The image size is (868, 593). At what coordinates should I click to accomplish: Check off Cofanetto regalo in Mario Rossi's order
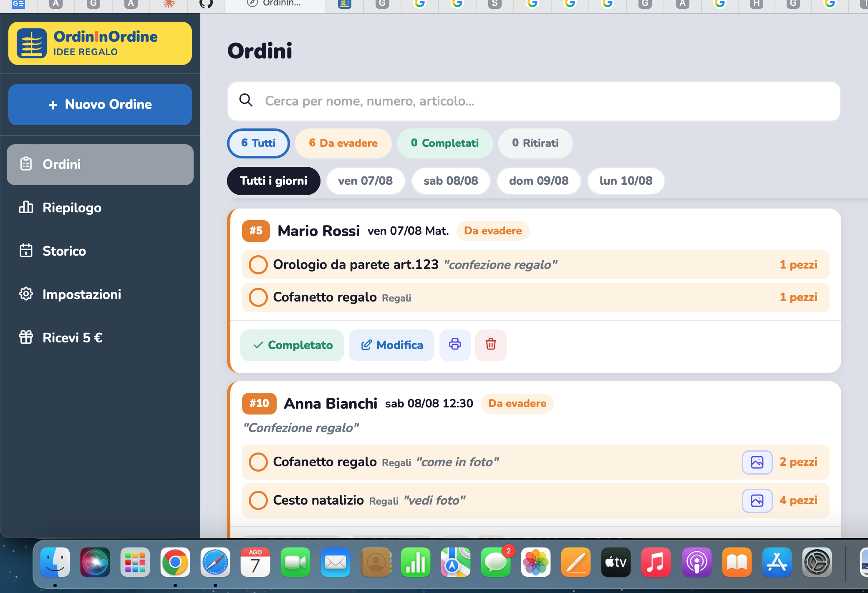(258, 297)
